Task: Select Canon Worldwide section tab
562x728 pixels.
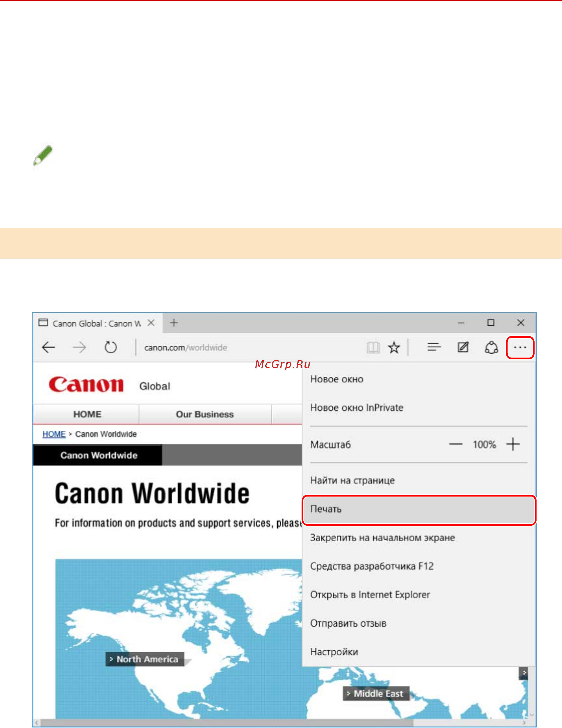Action: coord(98,455)
